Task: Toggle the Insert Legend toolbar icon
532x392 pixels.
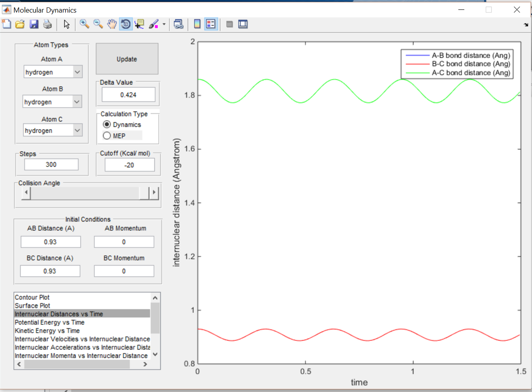Action: point(211,24)
